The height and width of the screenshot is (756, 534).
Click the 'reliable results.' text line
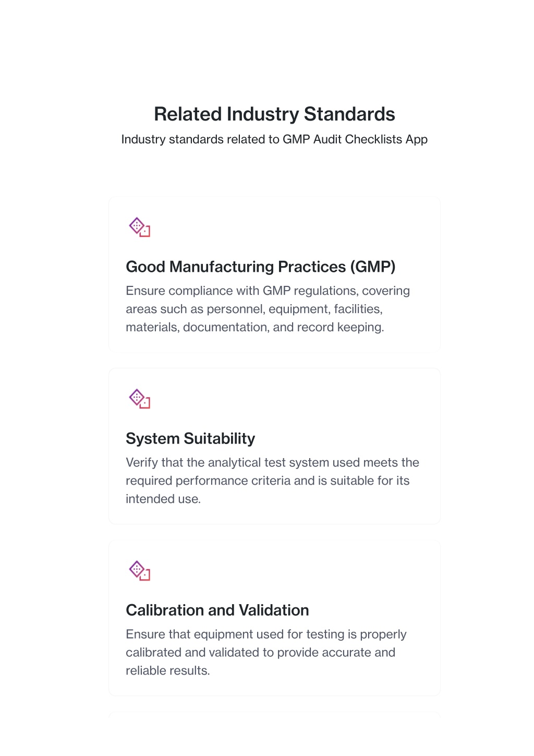[x=168, y=670]
